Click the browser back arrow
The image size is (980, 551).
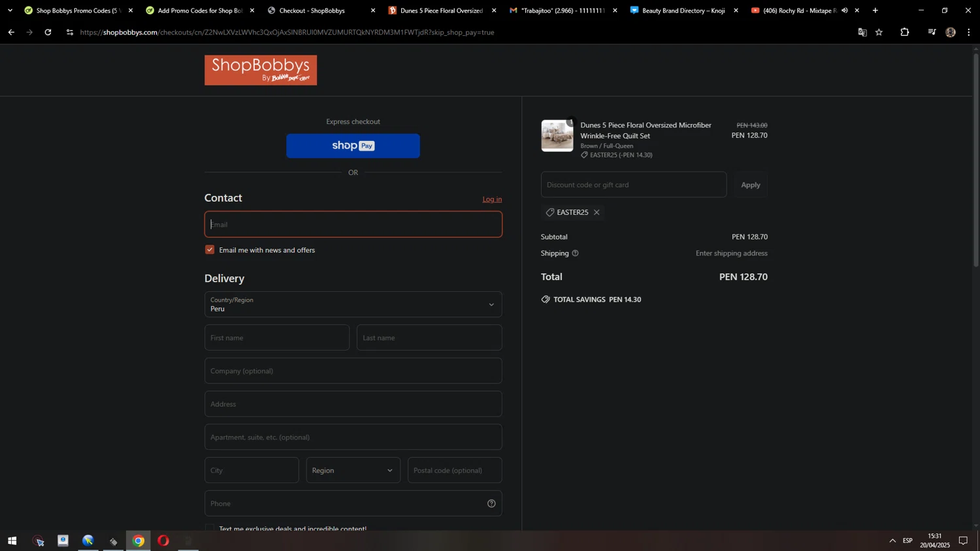(11, 32)
